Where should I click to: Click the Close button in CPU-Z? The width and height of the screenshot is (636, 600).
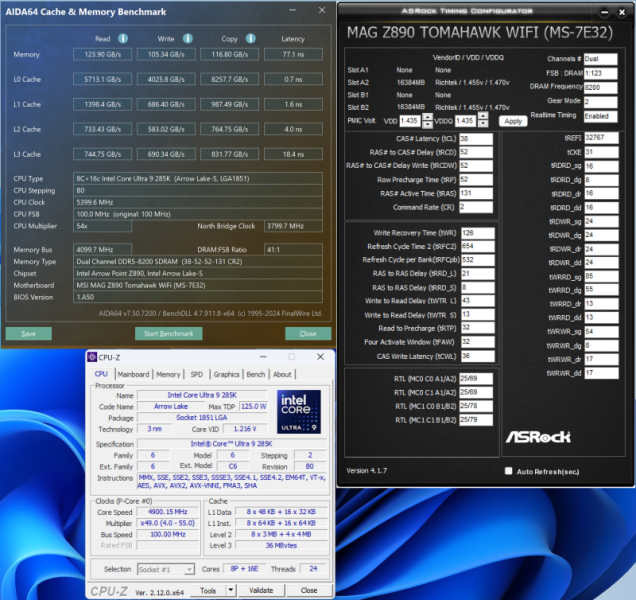309,590
